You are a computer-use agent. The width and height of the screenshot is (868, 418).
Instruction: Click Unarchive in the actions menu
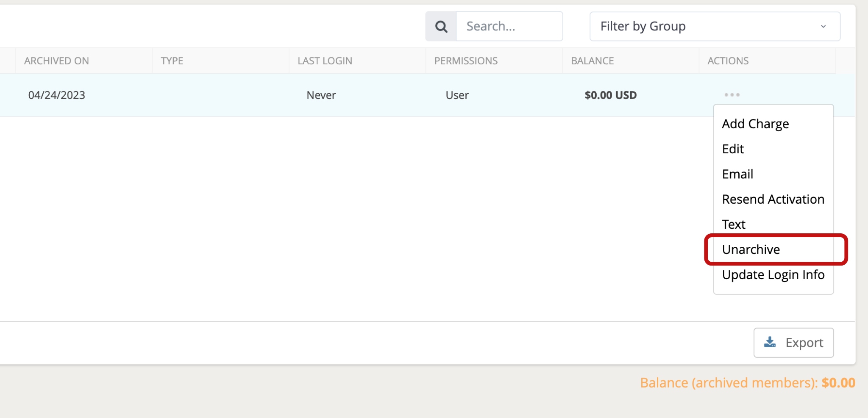pyautogui.click(x=751, y=249)
